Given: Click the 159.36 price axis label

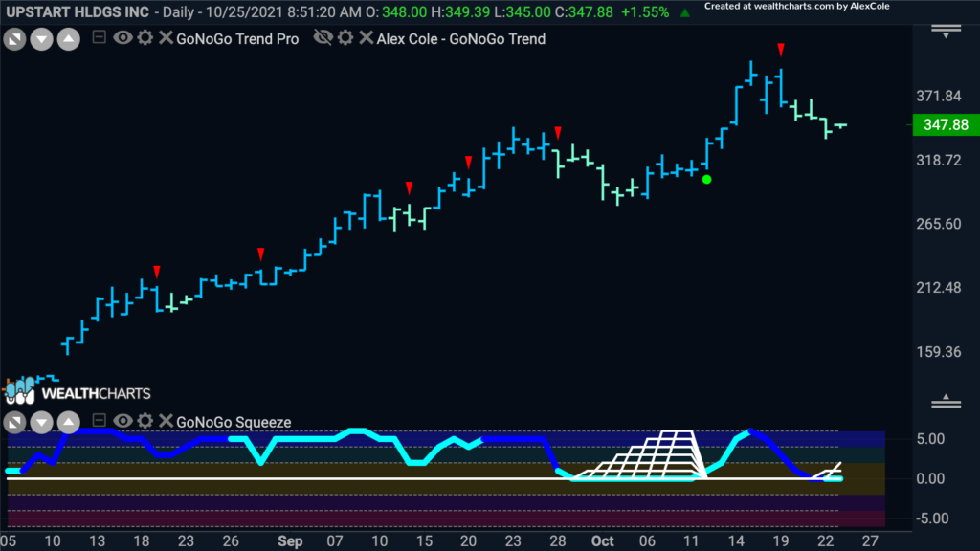Looking at the screenshot, I should pyautogui.click(x=939, y=352).
